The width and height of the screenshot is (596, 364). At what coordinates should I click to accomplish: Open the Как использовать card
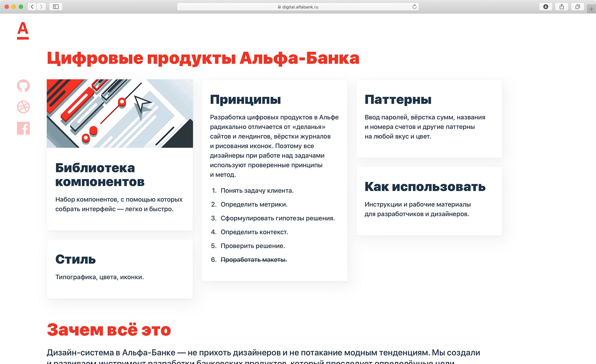tap(429, 201)
